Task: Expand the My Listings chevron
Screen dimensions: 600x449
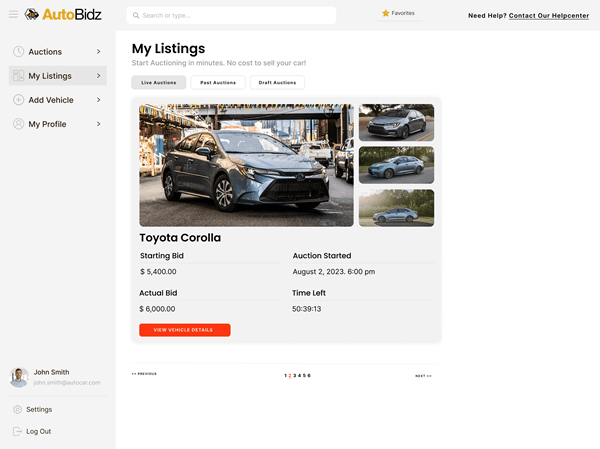Action: click(x=98, y=76)
